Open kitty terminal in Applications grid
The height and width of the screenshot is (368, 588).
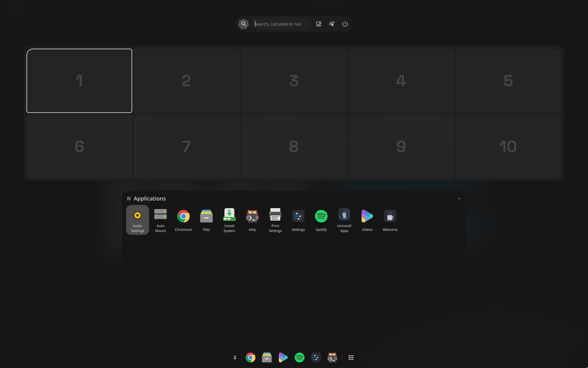pyautogui.click(x=252, y=220)
